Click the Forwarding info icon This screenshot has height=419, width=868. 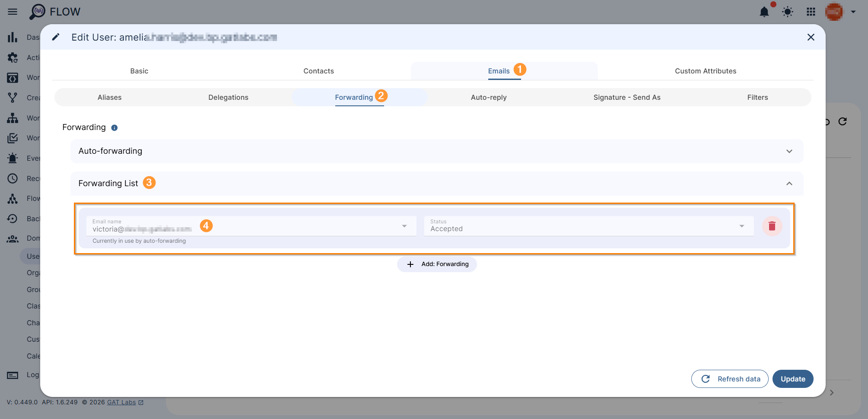pyautogui.click(x=114, y=128)
